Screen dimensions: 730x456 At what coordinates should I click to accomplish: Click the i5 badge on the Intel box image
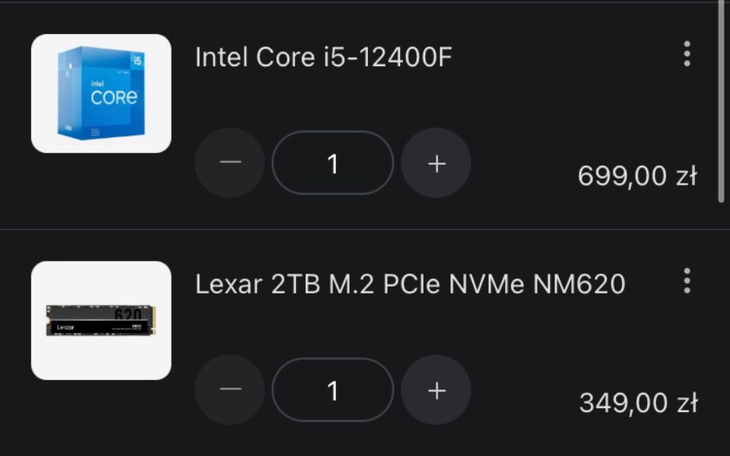(138, 59)
